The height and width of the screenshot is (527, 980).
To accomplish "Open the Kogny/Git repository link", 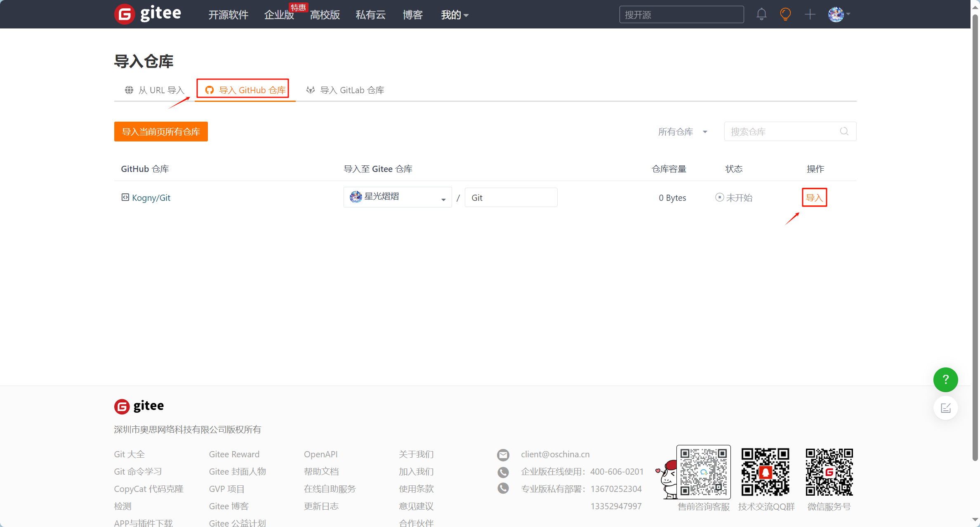I will pos(151,198).
